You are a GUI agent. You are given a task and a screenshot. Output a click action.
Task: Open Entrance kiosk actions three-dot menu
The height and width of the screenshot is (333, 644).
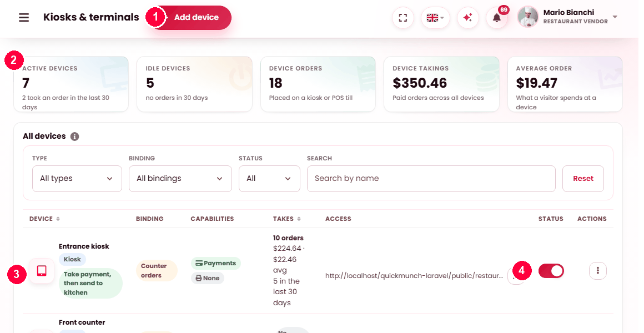[x=597, y=271]
